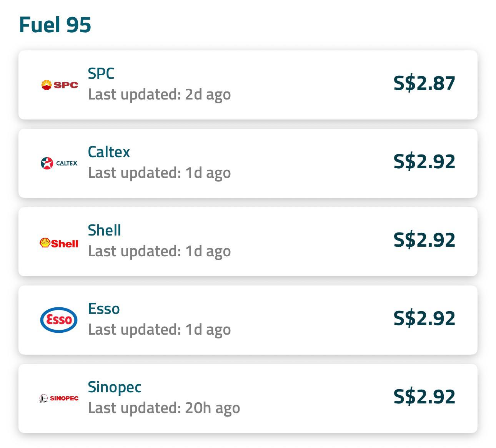Select the Shell station name link
Image resolution: width=496 pixels, height=448 pixels.
pos(104,231)
